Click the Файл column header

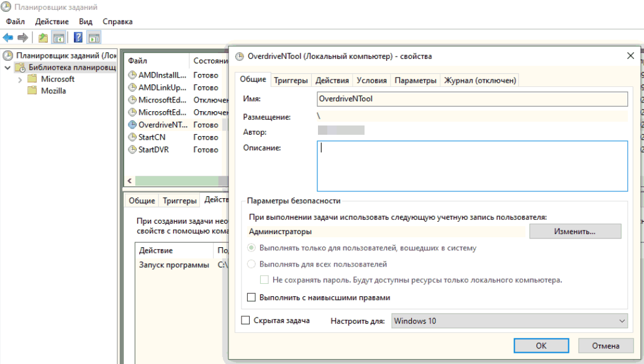[156, 61]
